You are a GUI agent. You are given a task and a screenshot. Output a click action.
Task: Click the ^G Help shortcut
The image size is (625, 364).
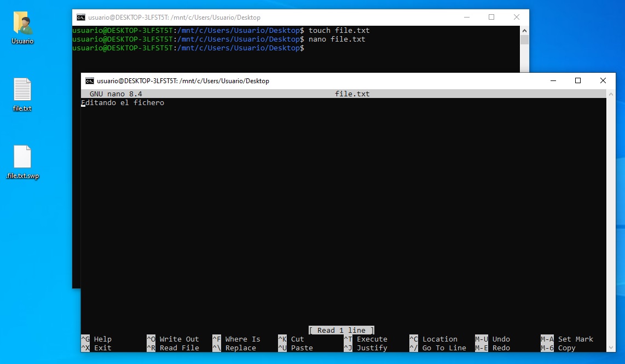96,339
